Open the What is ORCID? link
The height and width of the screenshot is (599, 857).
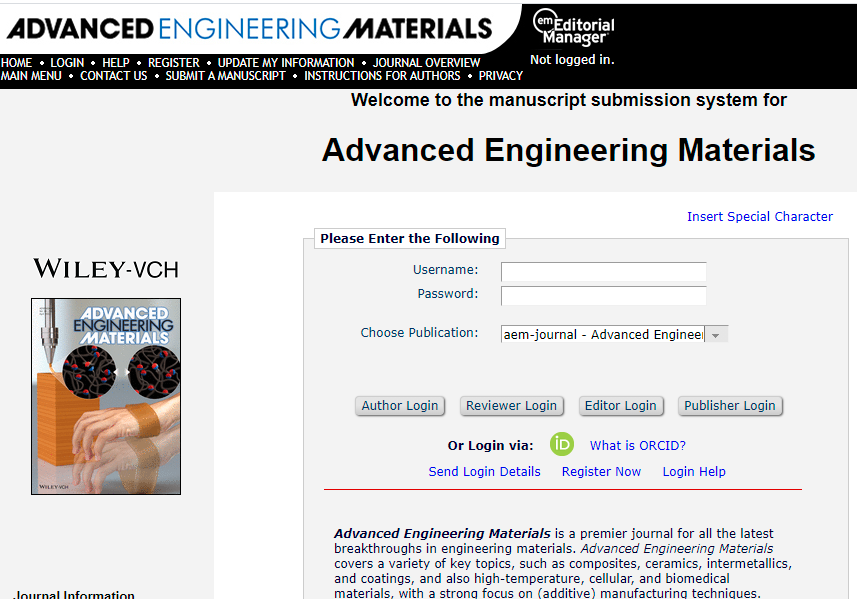637,446
